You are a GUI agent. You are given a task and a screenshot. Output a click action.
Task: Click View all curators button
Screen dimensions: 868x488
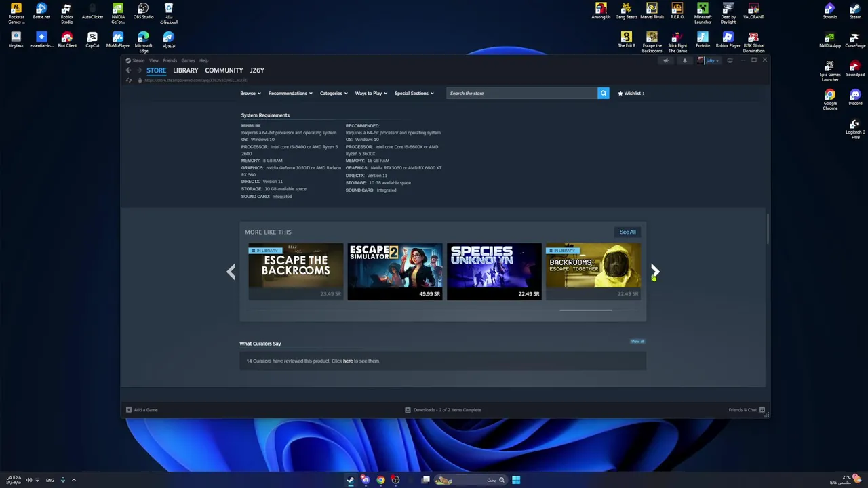(x=637, y=341)
